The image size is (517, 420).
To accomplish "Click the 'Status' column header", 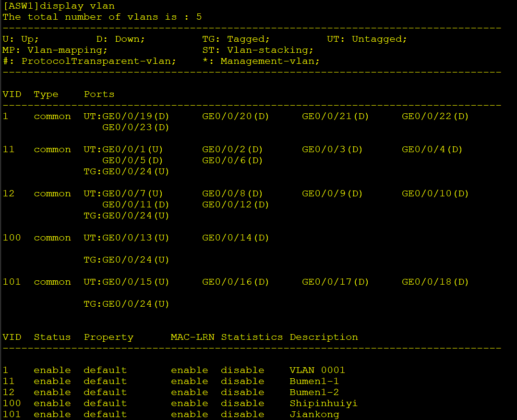I will 52,337.
